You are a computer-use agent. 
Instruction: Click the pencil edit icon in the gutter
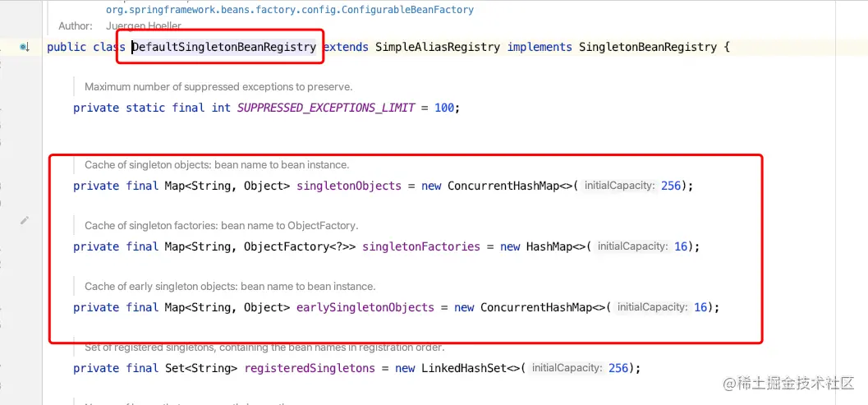25,220
